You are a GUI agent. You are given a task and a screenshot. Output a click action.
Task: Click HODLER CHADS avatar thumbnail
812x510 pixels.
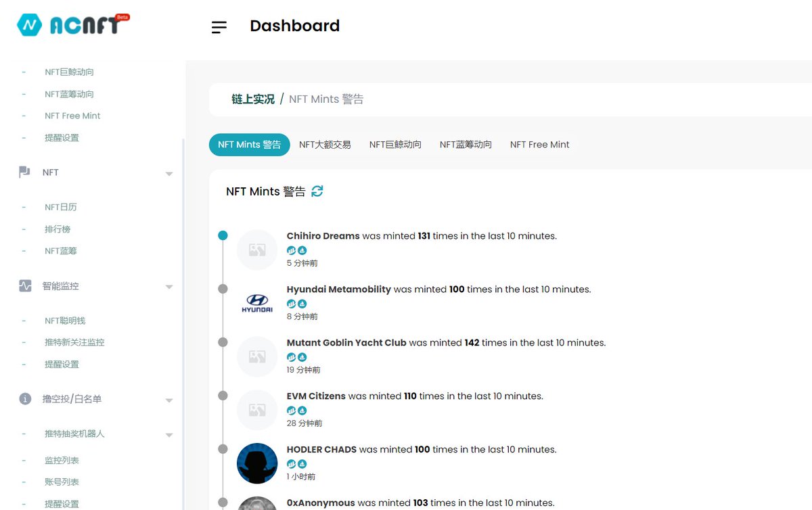(x=257, y=463)
